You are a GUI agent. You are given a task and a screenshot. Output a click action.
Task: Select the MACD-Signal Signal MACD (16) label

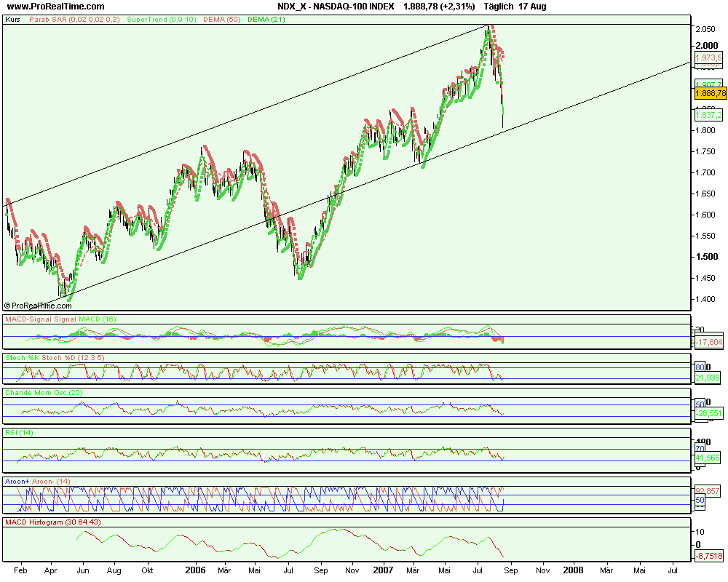pos(60,319)
